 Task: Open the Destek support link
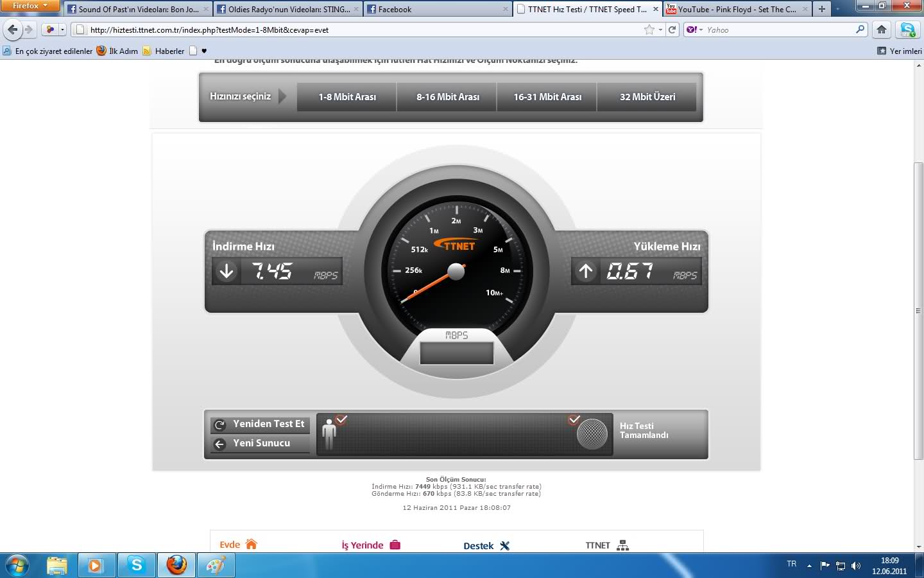tap(486, 546)
